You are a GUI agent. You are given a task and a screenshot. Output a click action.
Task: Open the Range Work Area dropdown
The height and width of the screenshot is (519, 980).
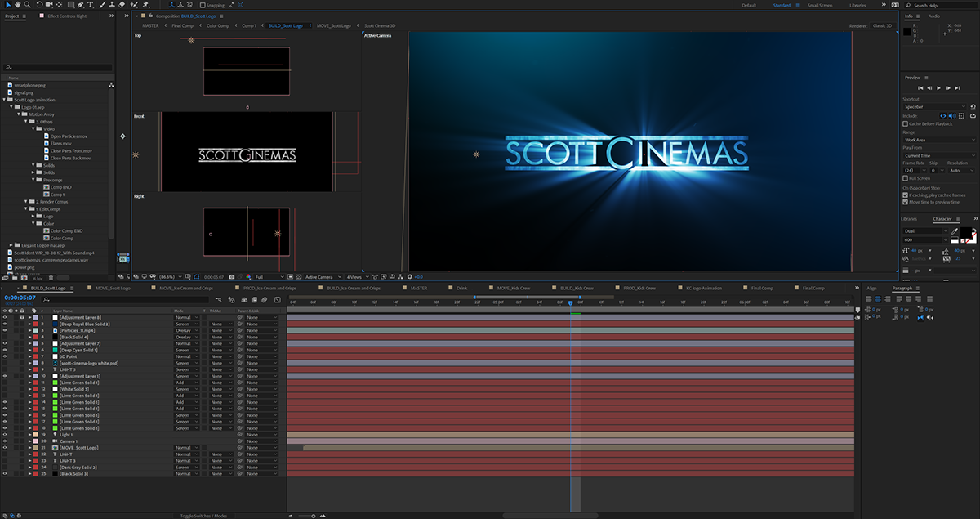[939, 140]
